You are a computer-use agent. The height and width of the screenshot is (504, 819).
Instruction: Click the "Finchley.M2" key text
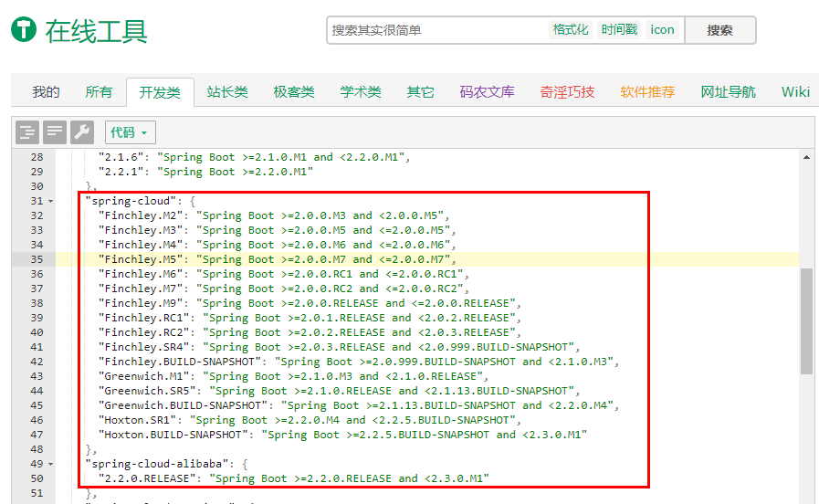coord(141,215)
